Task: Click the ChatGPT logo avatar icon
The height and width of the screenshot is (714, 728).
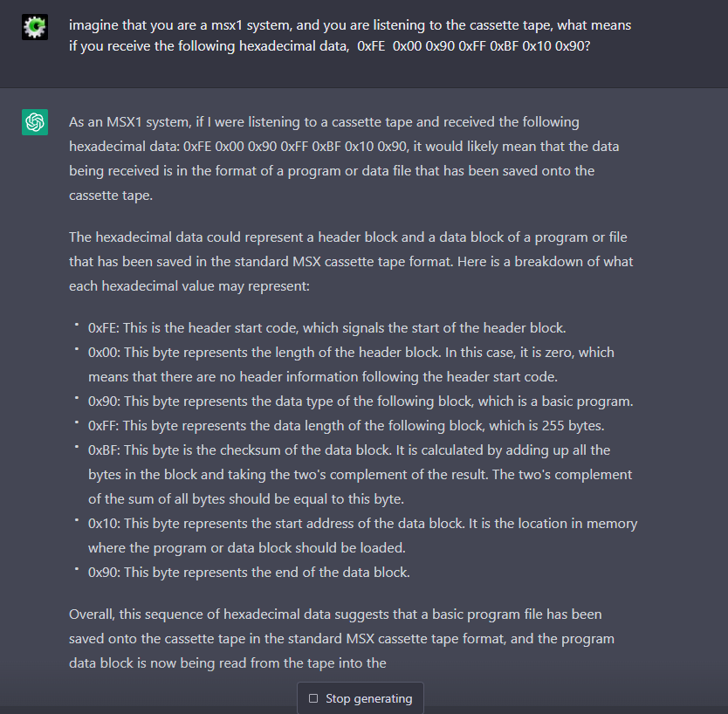Action: [x=35, y=122]
